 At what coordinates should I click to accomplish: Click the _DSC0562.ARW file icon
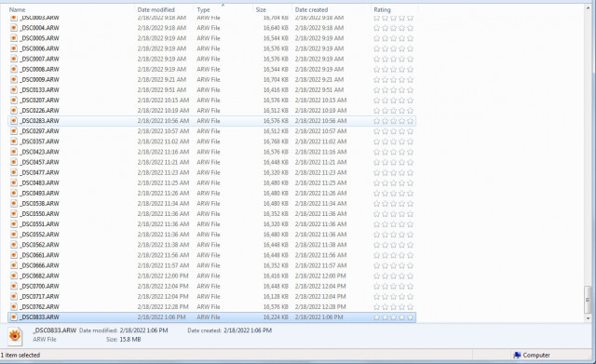14,245
